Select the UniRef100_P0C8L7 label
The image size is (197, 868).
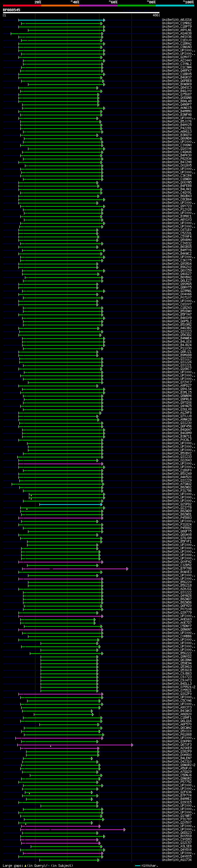[x=176, y=440]
